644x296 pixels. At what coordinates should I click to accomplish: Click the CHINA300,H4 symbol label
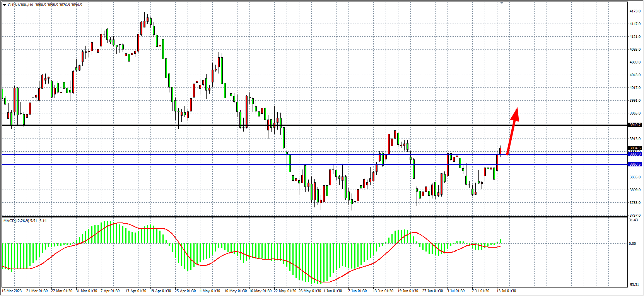pos(20,5)
